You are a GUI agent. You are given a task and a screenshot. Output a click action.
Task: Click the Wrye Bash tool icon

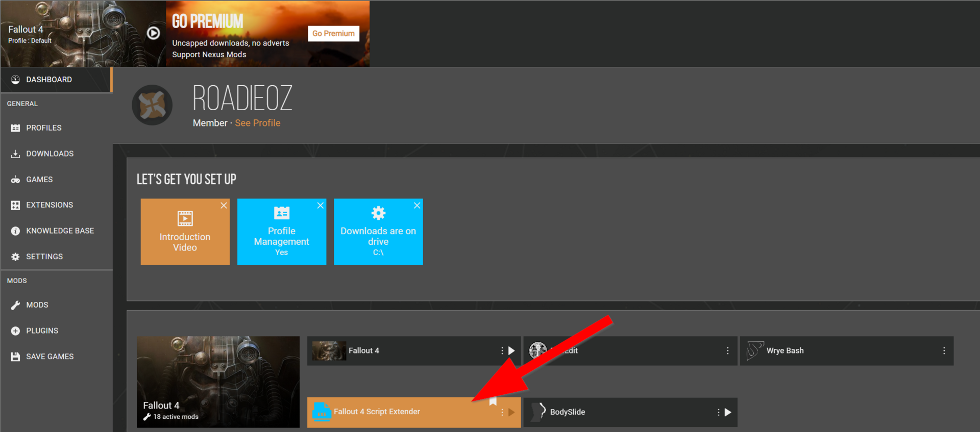click(x=755, y=350)
